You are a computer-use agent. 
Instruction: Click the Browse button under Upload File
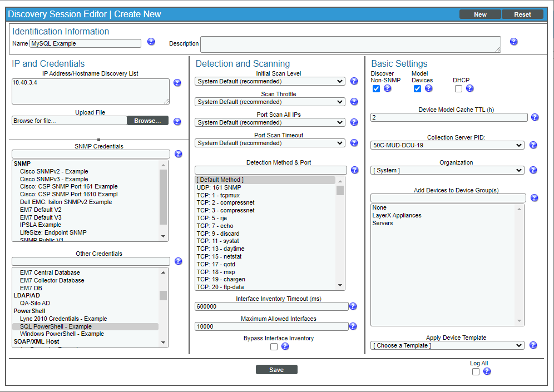(x=147, y=120)
